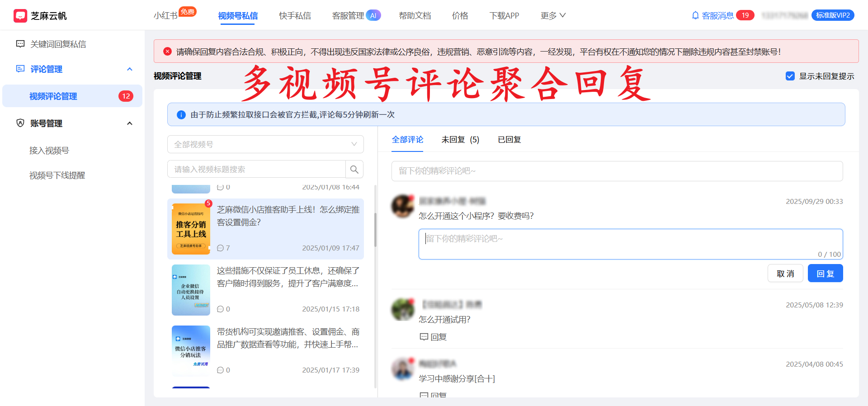Click the comment icon on the 2025/01/17 video
Image resolution: width=868 pixels, height=406 pixels.
pos(220,370)
